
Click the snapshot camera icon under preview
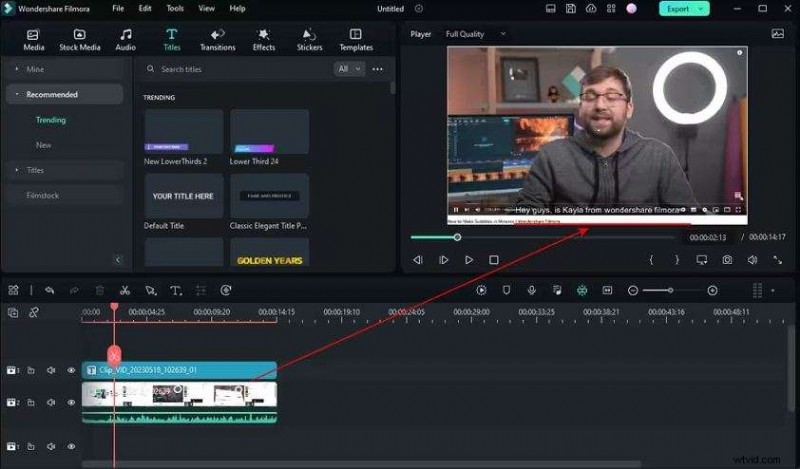click(727, 260)
